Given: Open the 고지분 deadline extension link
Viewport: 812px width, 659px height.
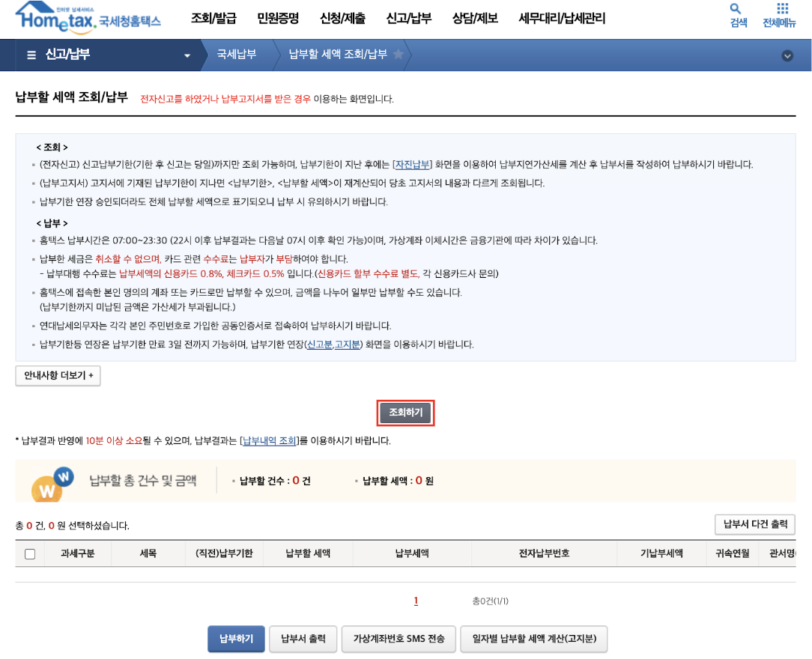Looking at the screenshot, I should pos(347,344).
